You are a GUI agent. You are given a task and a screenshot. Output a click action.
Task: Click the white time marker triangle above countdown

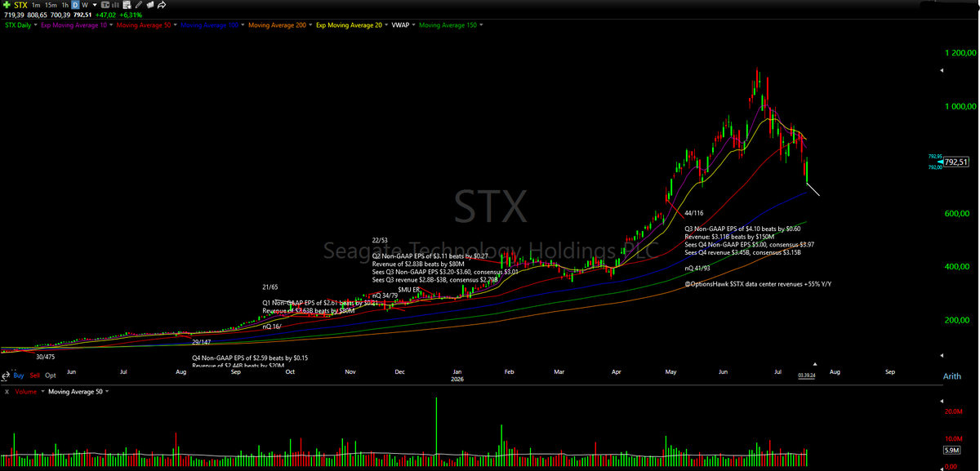click(x=813, y=364)
